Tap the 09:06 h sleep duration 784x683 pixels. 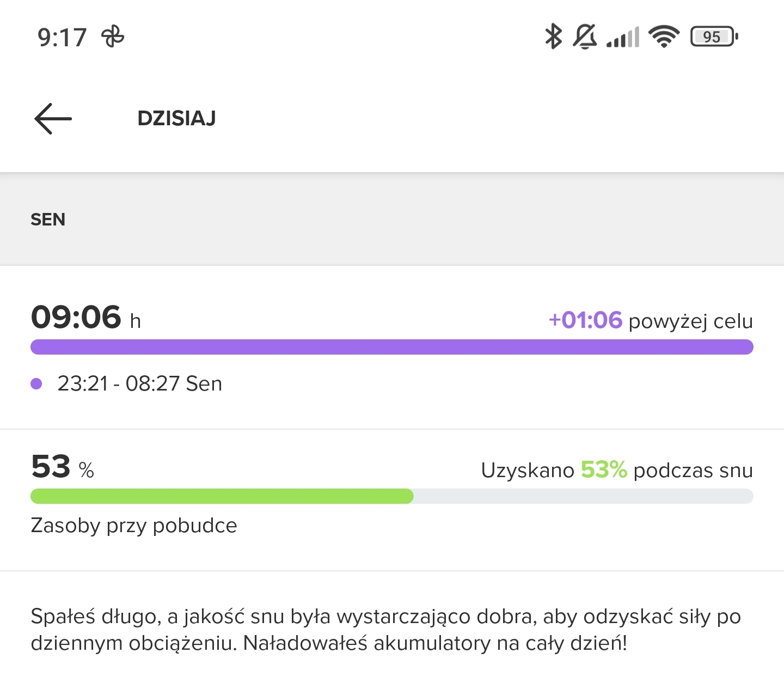[85, 318]
